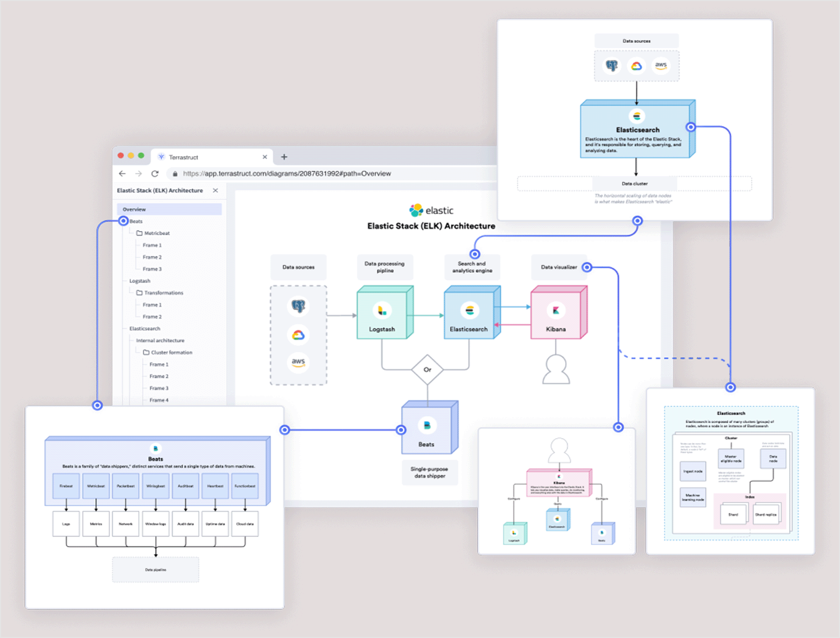Image resolution: width=840 pixels, height=638 pixels.
Task: Select the Terrastruct browser tab
Action: (x=212, y=157)
